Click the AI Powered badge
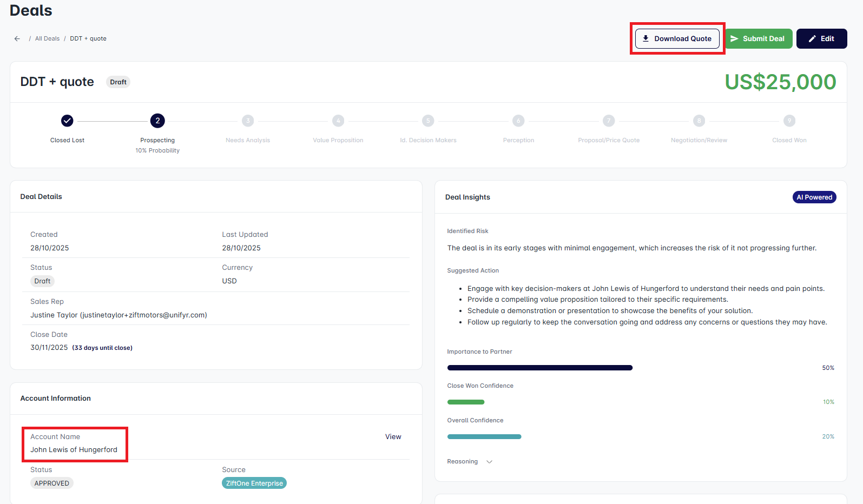This screenshot has height=504, width=863. tap(814, 197)
